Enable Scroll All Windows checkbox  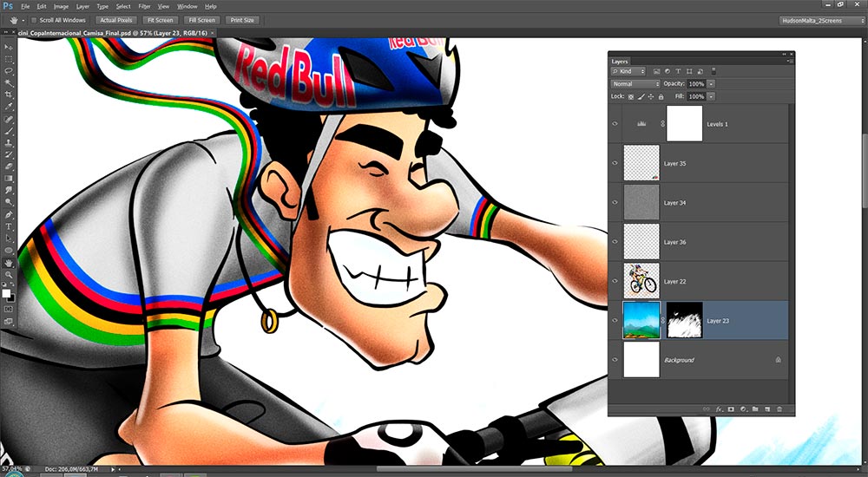point(34,20)
